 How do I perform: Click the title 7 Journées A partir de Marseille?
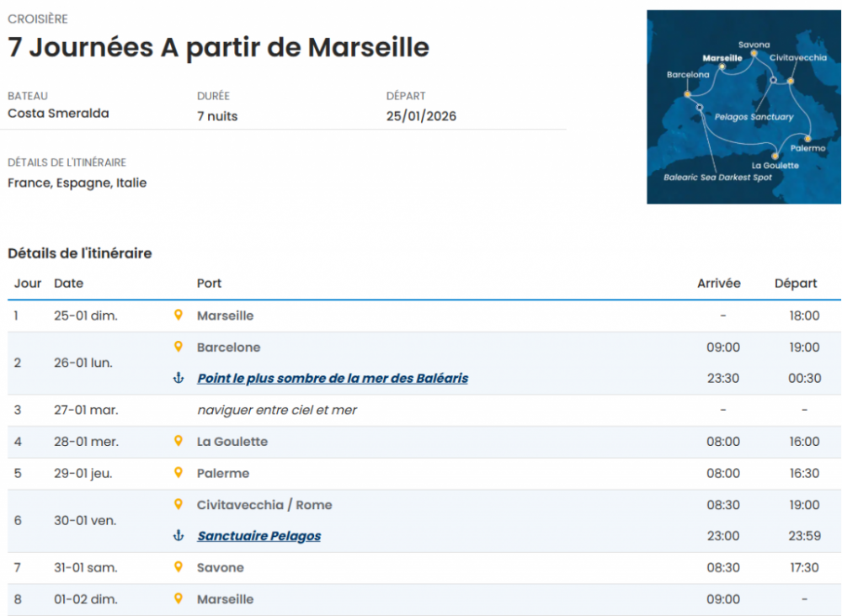(218, 47)
